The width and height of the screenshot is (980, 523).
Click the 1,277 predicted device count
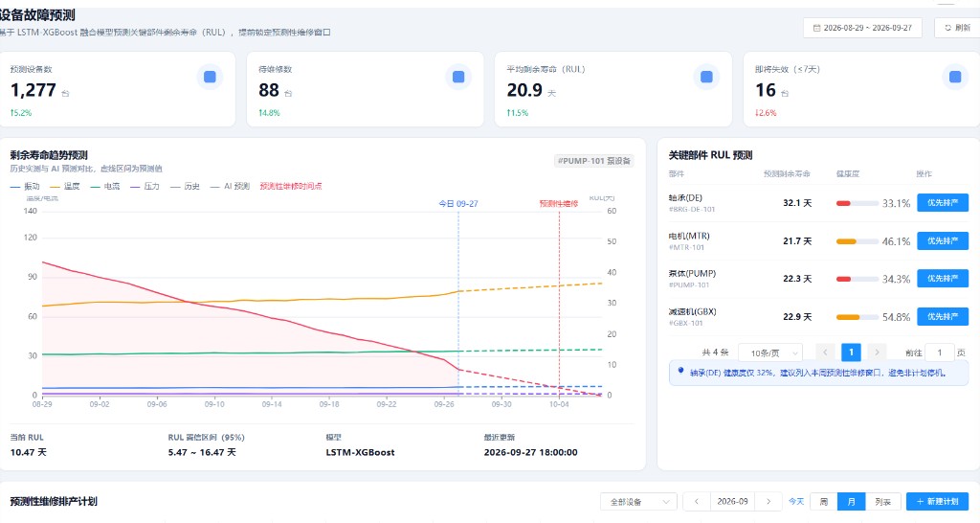[33, 90]
